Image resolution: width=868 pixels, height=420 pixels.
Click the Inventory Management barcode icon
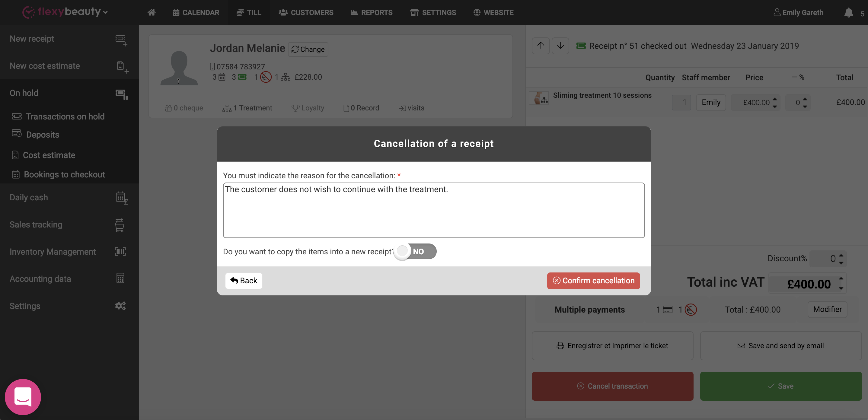[120, 251]
